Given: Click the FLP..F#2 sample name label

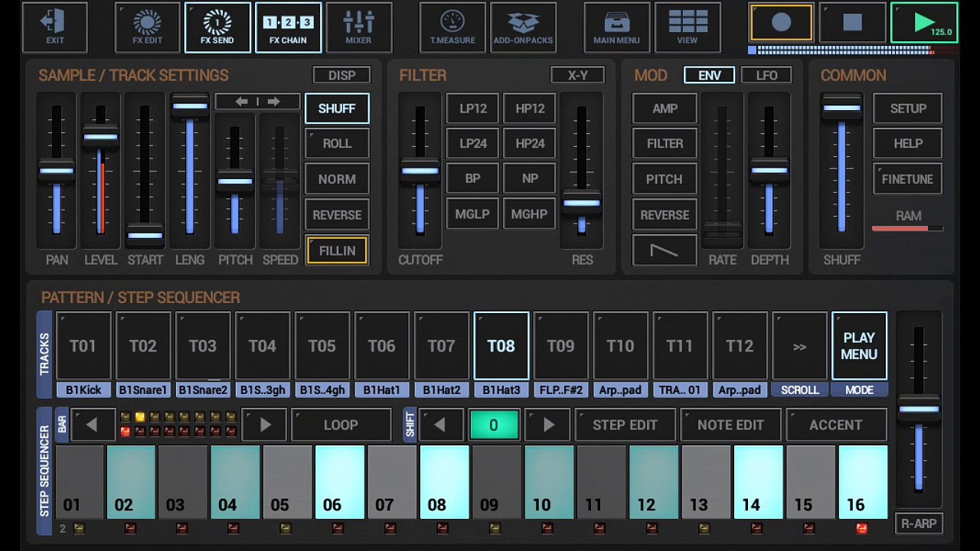Looking at the screenshot, I should click(561, 390).
